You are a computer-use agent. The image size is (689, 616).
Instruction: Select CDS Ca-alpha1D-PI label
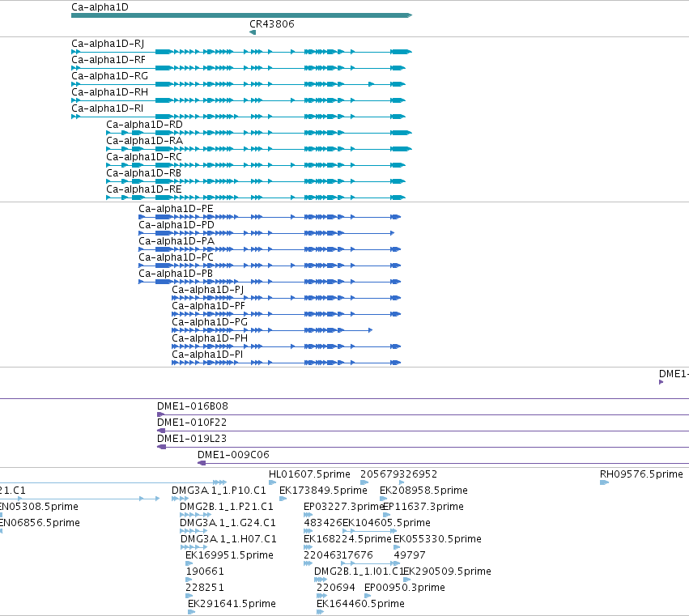coord(207,355)
